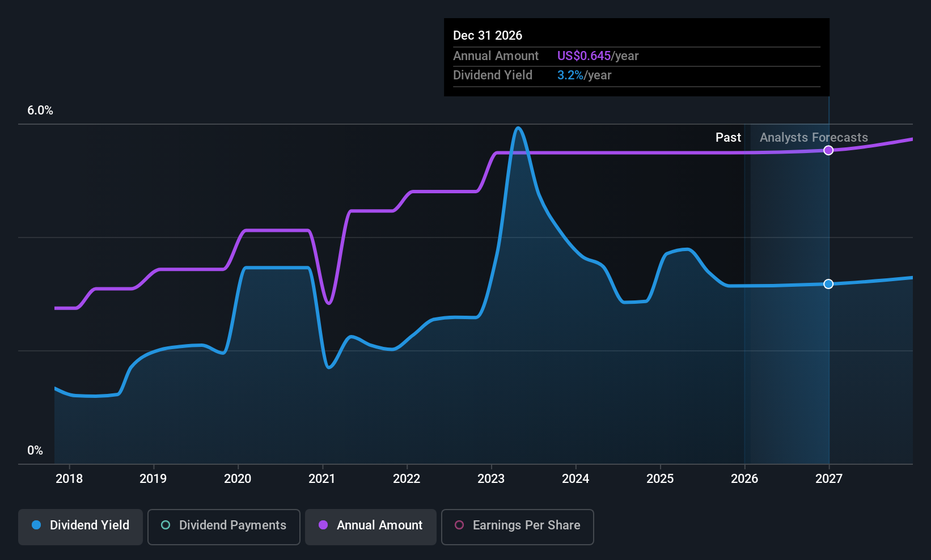This screenshot has height=560, width=931.
Task: Click the pink Earnings Per Share circle
Action: point(459,525)
